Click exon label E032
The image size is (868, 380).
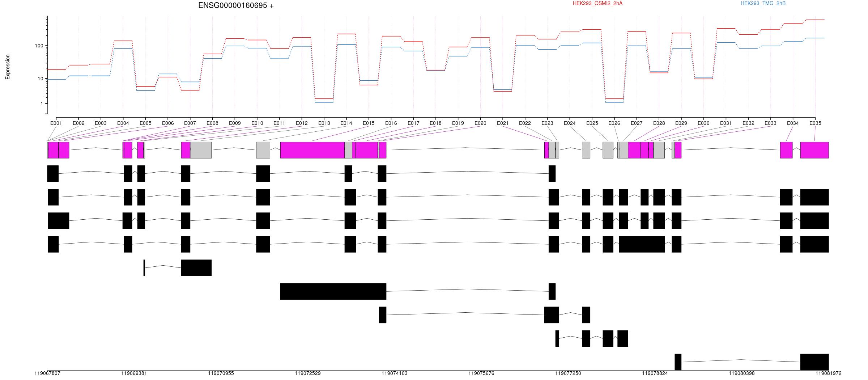tap(748, 123)
